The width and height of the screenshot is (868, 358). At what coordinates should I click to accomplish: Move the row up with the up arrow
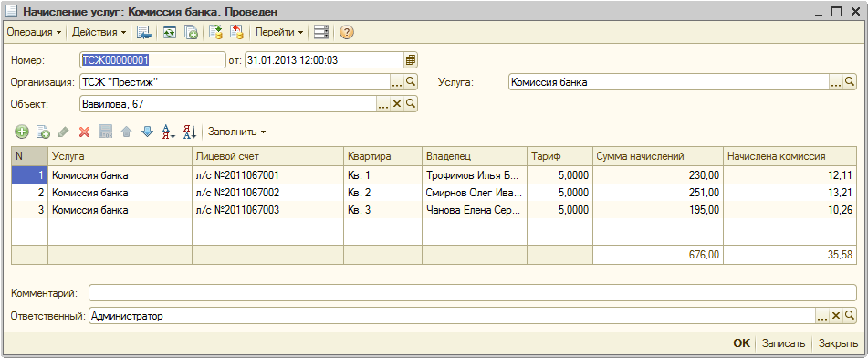pos(126,132)
